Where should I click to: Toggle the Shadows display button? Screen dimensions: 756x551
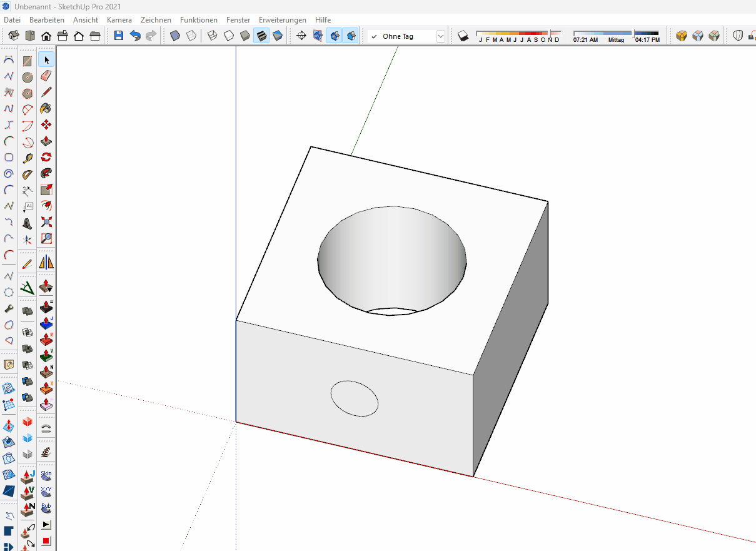pyautogui.click(x=463, y=36)
